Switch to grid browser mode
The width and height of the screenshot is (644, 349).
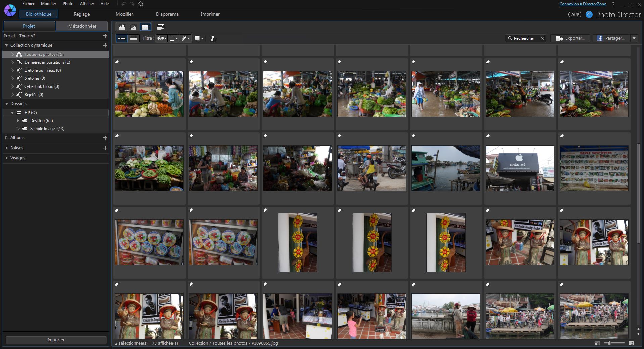pyautogui.click(x=145, y=27)
